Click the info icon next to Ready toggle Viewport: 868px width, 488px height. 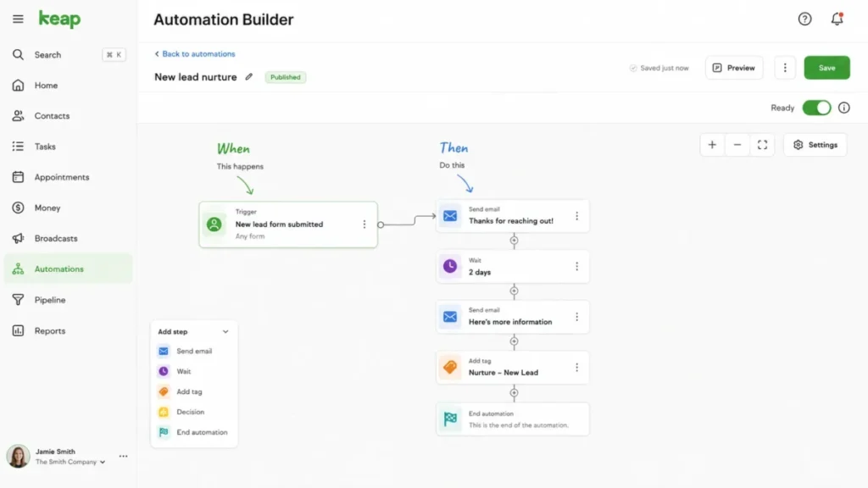[x=843, y=108]
